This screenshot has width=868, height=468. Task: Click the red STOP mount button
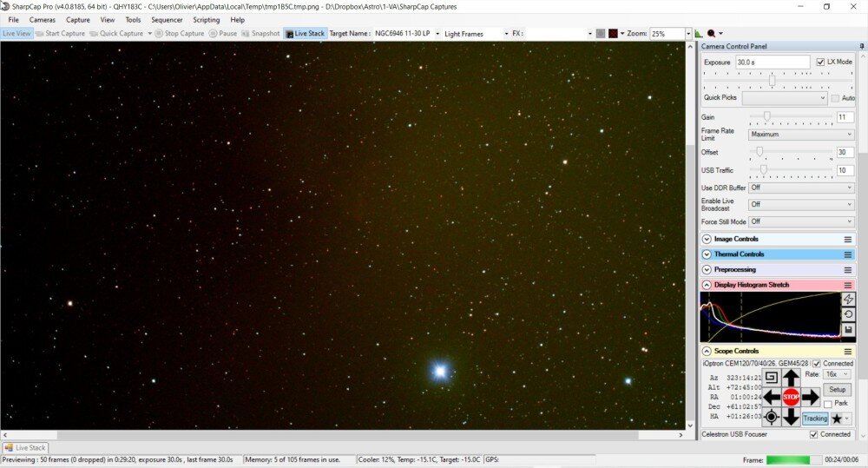[791, 397]
